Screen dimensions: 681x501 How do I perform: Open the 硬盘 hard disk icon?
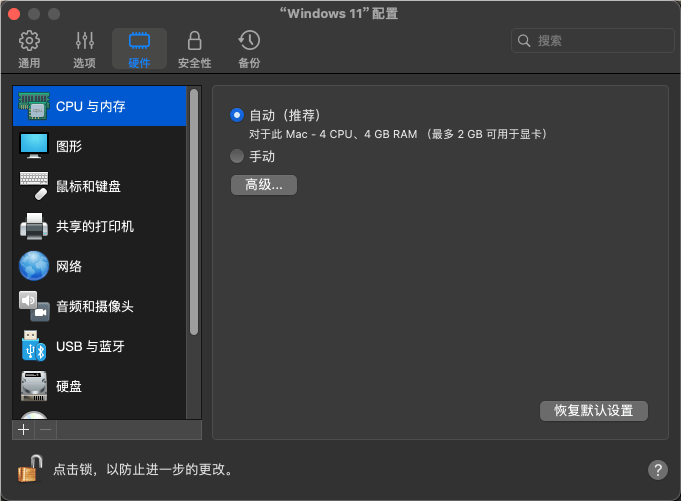34,386
